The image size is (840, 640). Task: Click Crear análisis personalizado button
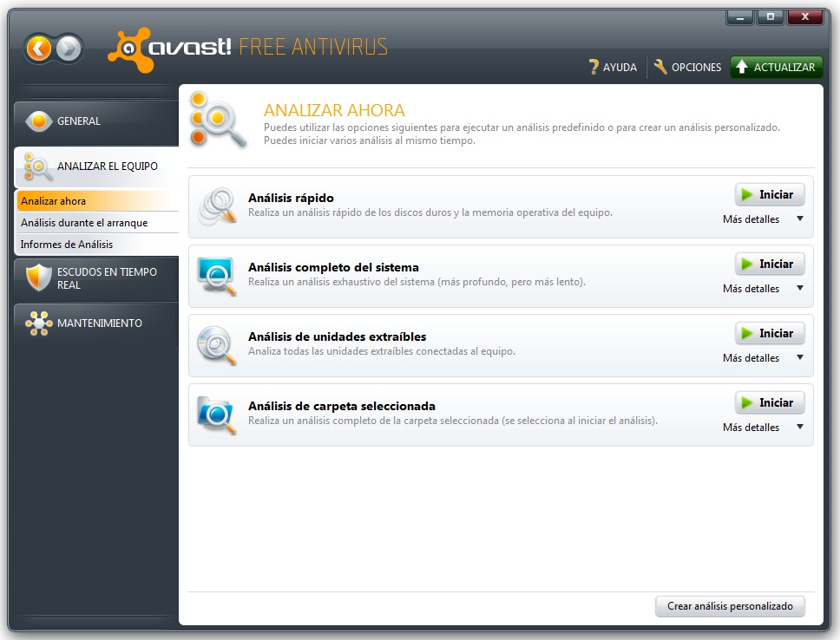(730, 605)
